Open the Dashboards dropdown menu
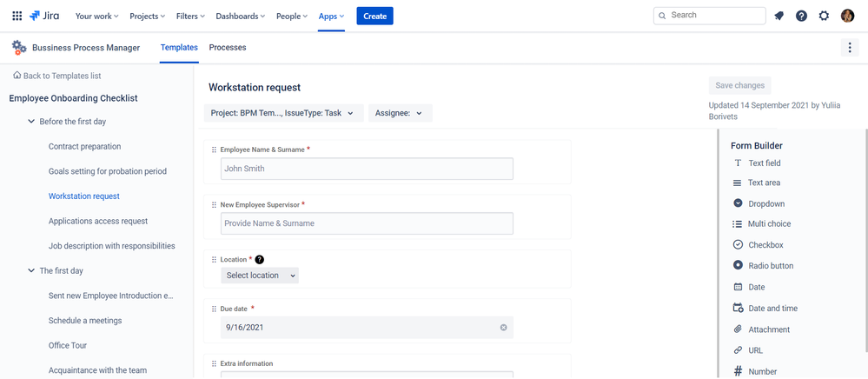 241,16
